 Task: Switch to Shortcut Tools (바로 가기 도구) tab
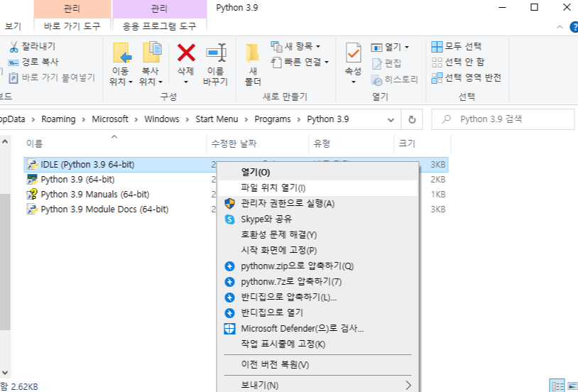[72, 26]
